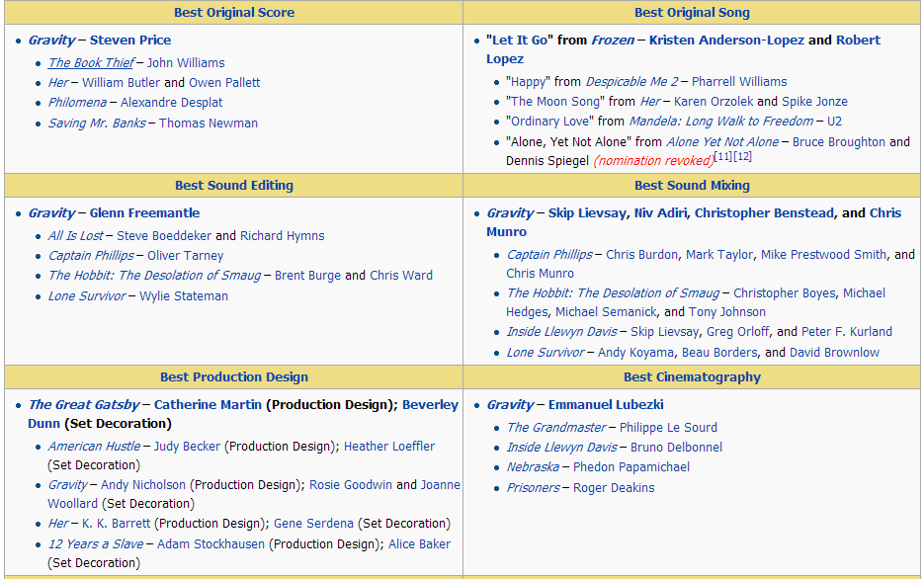Click The Great Gatsby film link
Image resolution: width=924 pixels, height=579 pixels.
pos(84,405)
